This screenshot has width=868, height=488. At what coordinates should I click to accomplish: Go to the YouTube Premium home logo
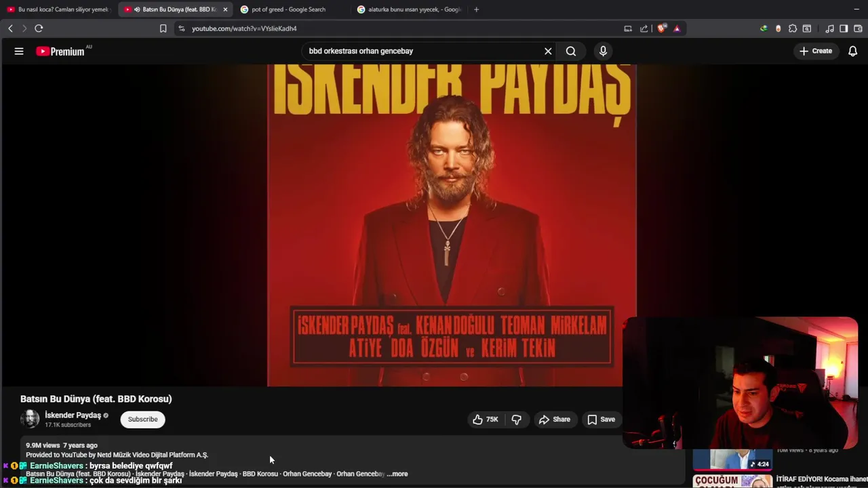[60, 51]
